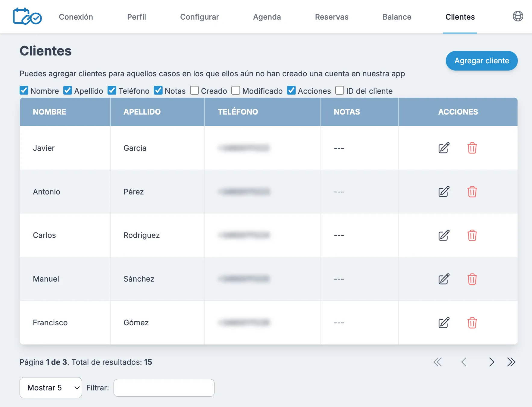Screen dimensions: 532x407
Task: Open the Mostrar 5 dropdown
Action: (x=50, y=388)
